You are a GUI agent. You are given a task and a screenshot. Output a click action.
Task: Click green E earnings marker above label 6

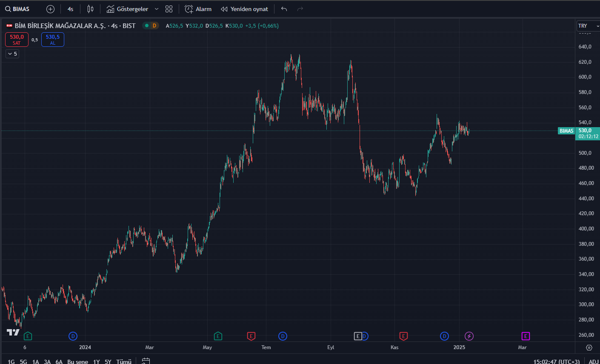point(28,336)
